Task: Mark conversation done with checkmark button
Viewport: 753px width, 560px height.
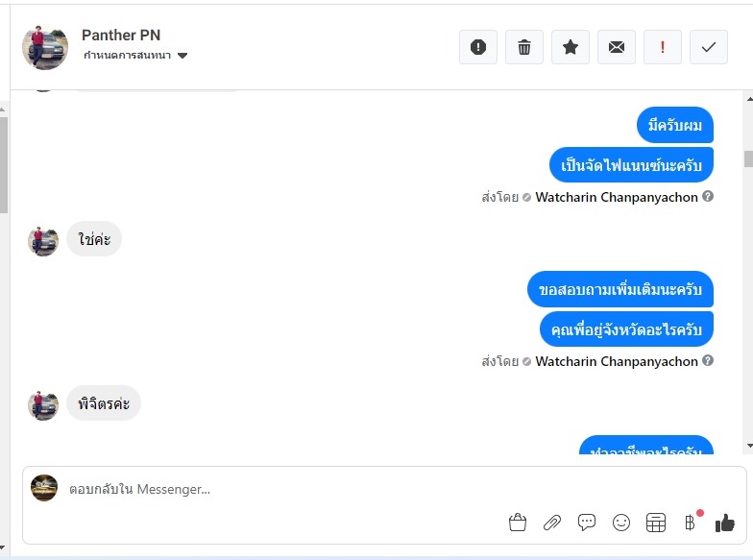Action: pos(709,47)
